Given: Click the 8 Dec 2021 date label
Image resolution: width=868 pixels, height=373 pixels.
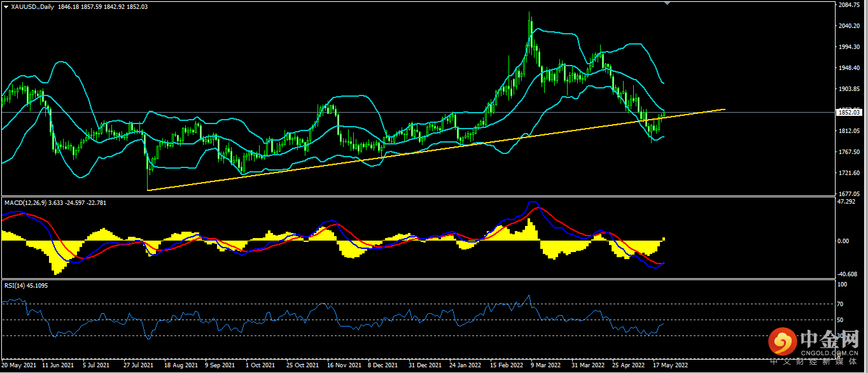Looking at the screenshot, I should coord(382,366).
